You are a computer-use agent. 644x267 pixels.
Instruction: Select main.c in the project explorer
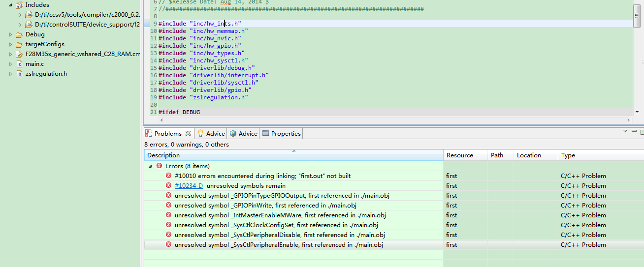point(34,64)
